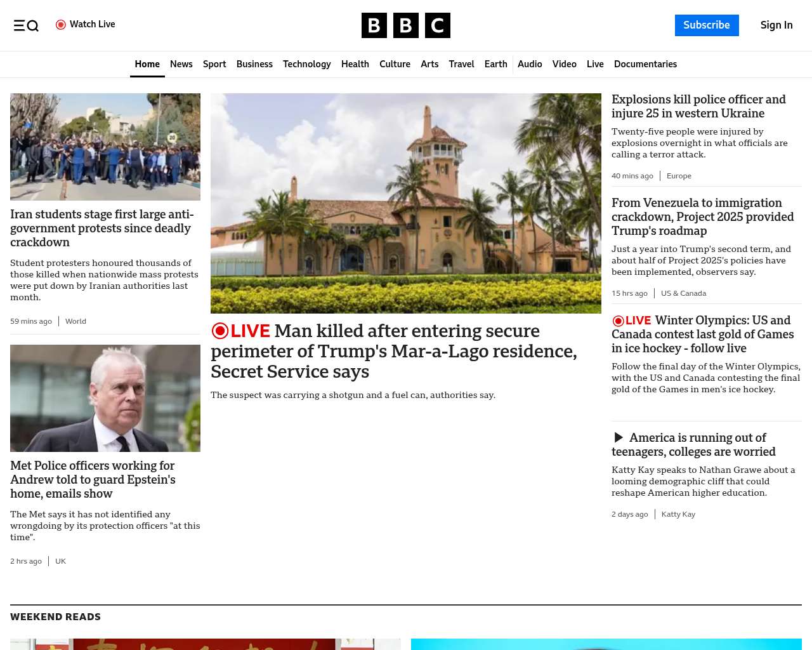812x650 pixels.
Task: Switch to the Audio section
Action: [x=530, y=64]
